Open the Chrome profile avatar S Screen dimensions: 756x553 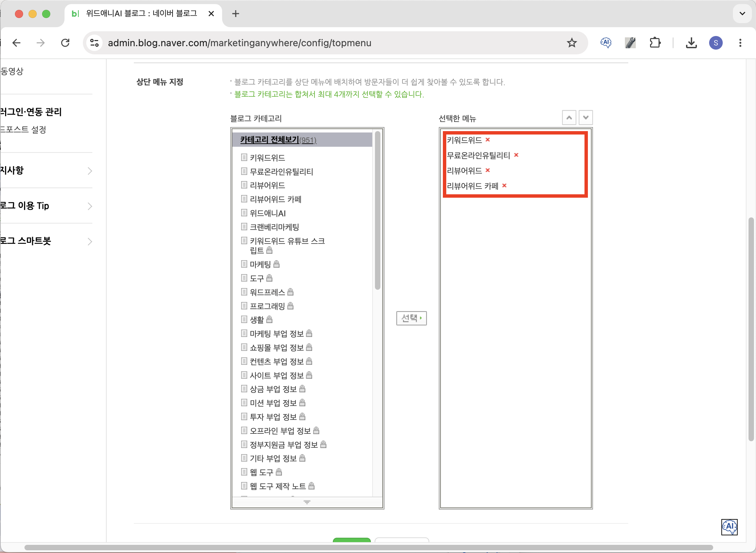pyautogui.click(x=716, y=43)
